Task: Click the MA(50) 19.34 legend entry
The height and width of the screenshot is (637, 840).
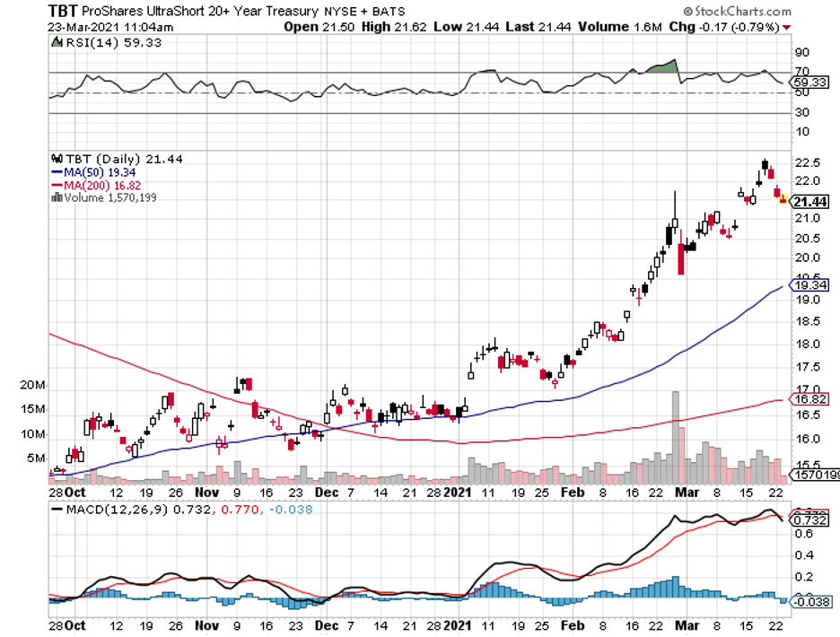Action: point(93,172)
